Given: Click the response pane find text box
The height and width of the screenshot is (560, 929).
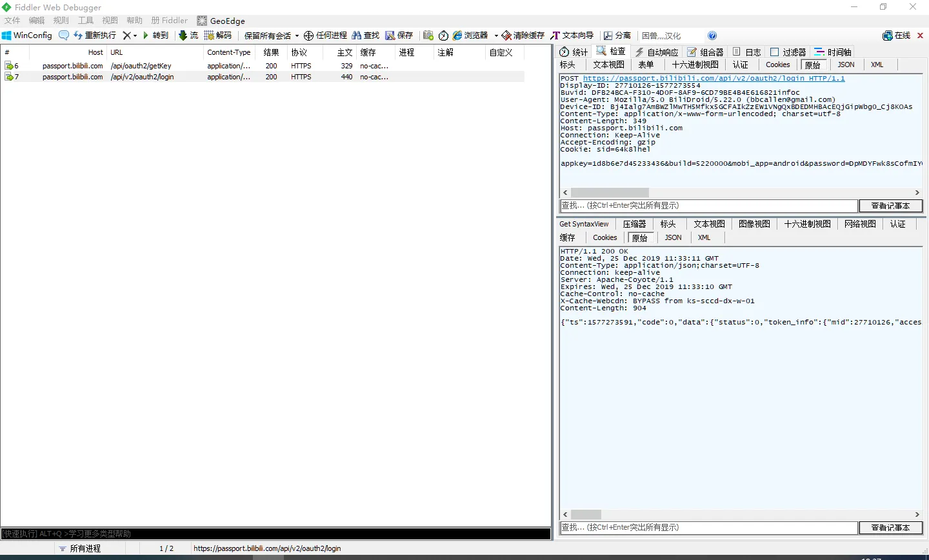Looking at the screenshot, I should click(x=708, y=528).
